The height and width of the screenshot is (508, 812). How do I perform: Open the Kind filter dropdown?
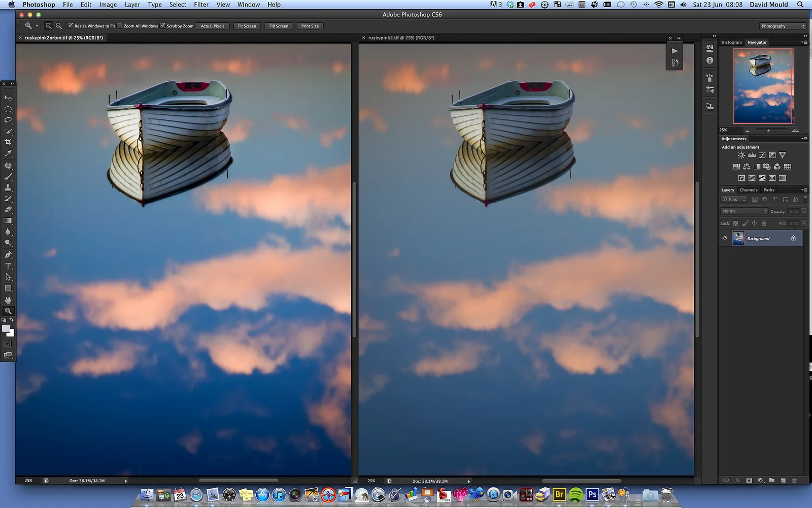[x=734, y=199]
